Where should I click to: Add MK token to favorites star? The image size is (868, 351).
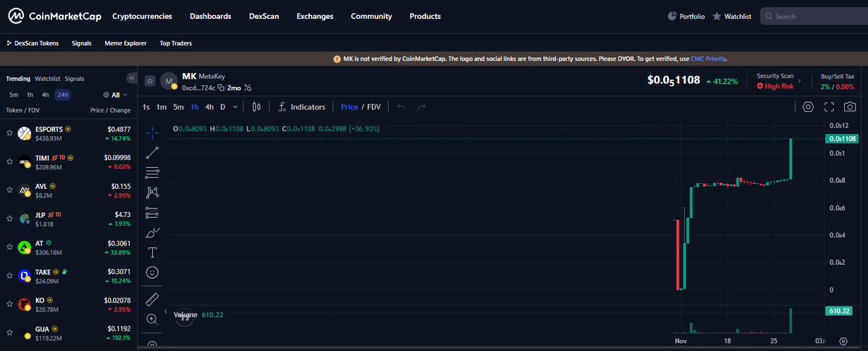pyautogui.click(x=150, y=81)
